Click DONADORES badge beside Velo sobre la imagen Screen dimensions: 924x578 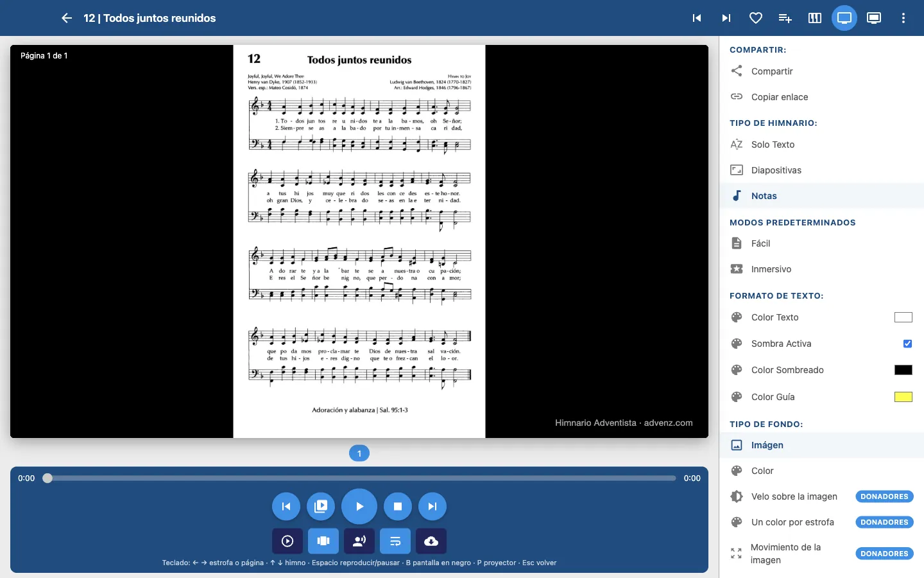tap(884, 496)
